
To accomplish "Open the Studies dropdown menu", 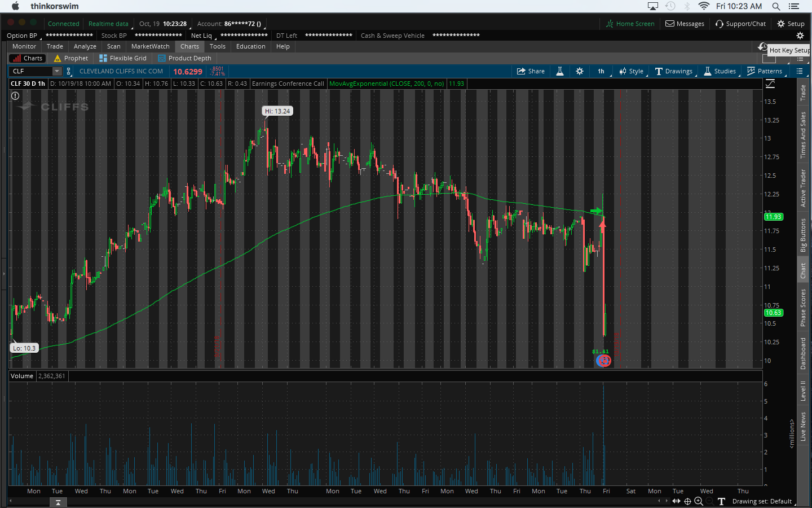I will click(720, 71).
